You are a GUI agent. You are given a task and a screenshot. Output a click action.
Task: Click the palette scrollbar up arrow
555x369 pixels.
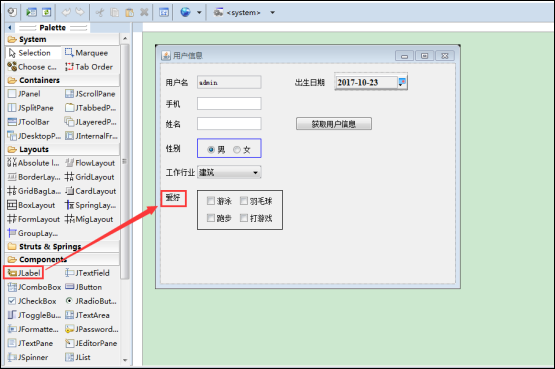125,38
